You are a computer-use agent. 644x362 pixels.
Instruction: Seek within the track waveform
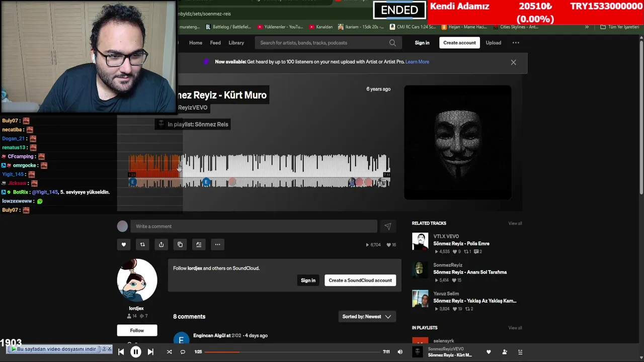coord(259,170)
